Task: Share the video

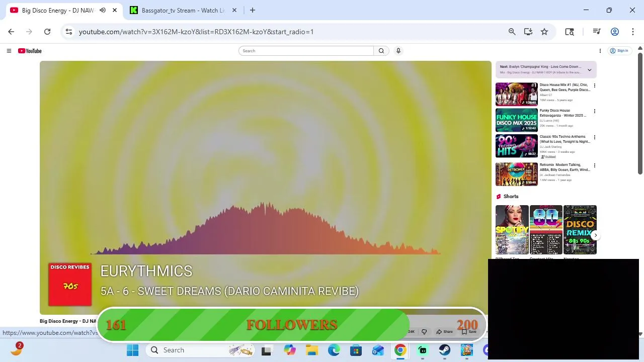Action: 445,332
